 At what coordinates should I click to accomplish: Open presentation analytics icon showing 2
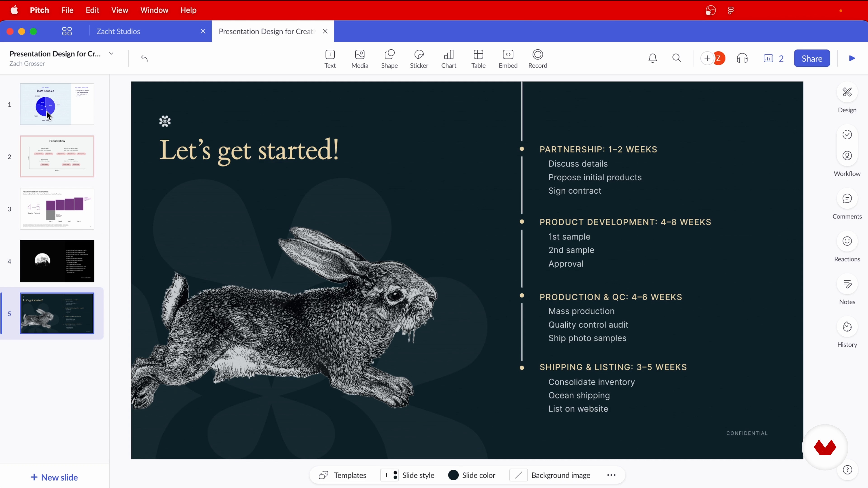[773, 58]
